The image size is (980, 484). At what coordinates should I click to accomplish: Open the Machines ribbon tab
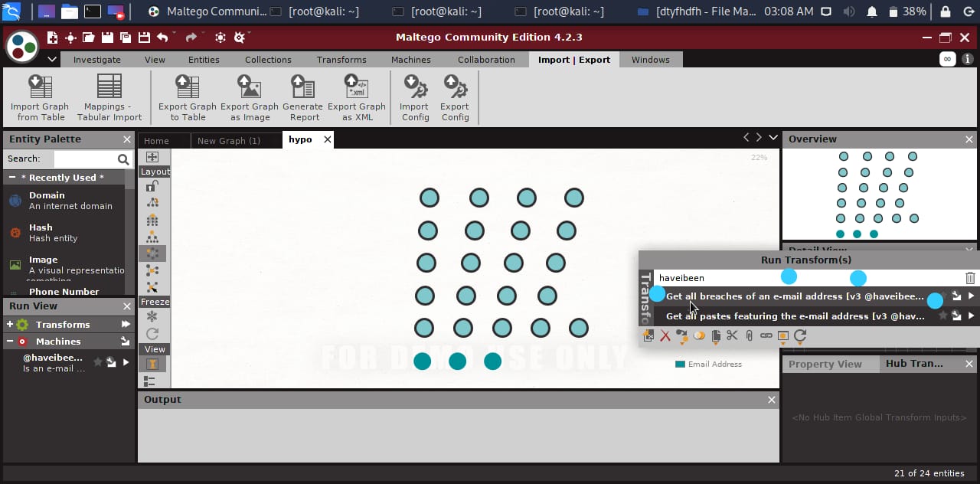coord(410,60)
